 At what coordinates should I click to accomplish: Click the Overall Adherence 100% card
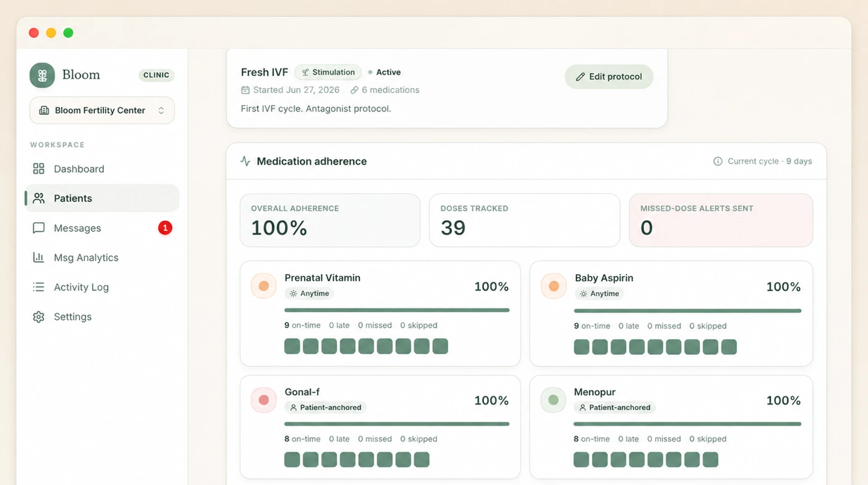tap(330, 220)
